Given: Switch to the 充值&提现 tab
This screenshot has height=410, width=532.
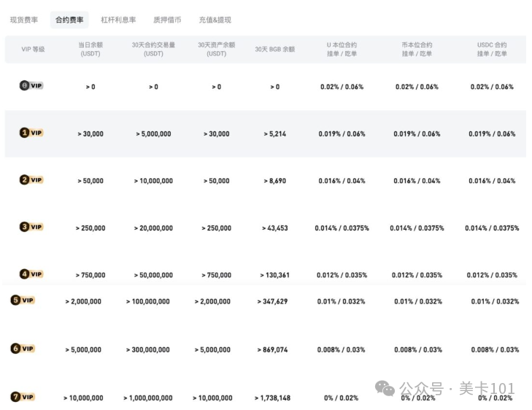Looking at the screenshot, I should pyautogui.click(x=215, y=20).
